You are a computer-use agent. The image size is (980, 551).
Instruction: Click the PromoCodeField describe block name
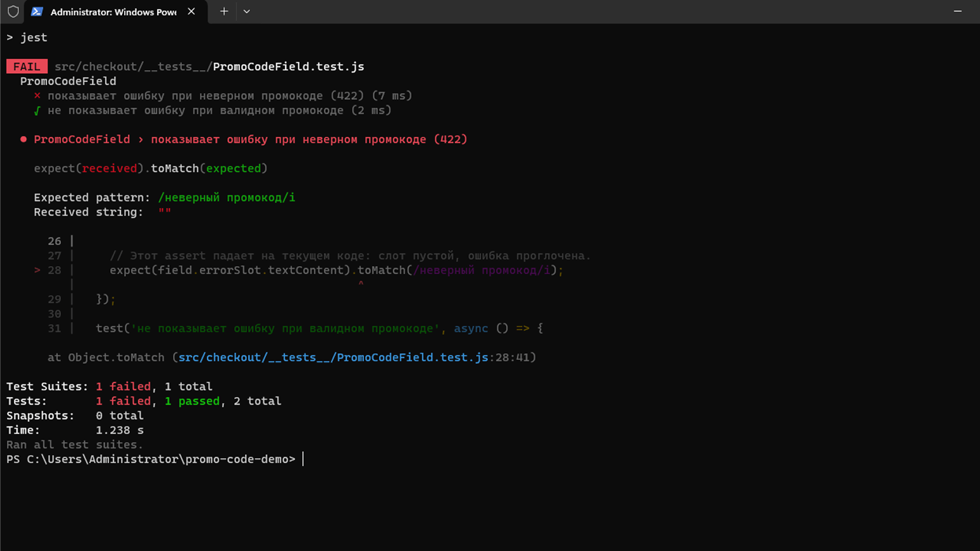coord(68,81)
